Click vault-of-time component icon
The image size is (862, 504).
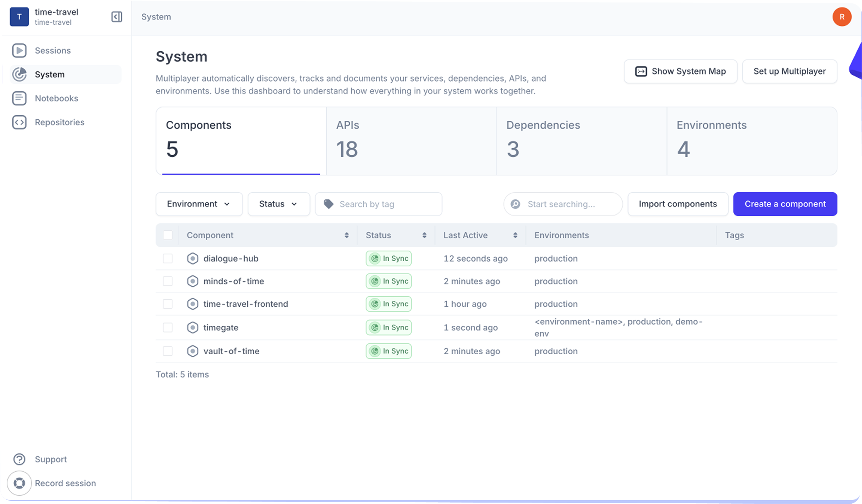(x=192, y=351)
